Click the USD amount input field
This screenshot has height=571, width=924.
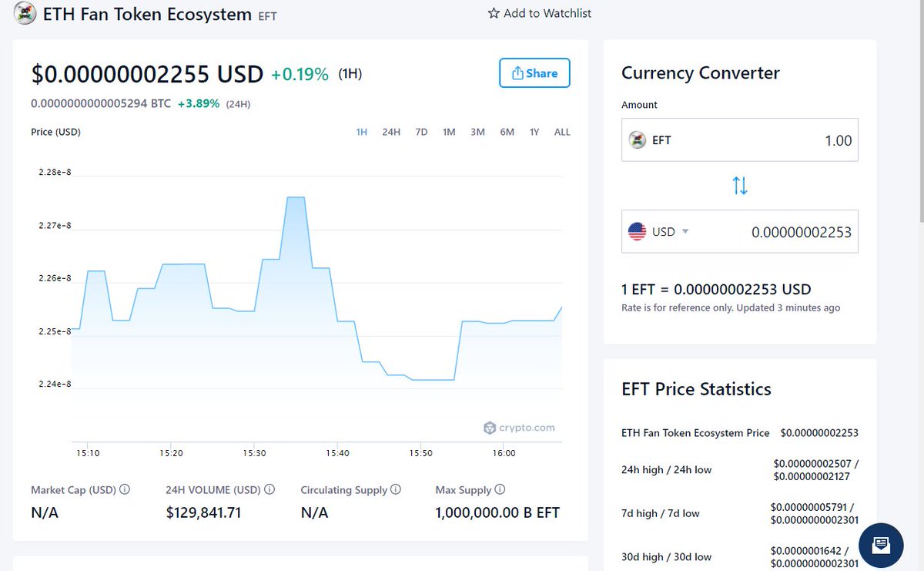(x=740, y=231)
